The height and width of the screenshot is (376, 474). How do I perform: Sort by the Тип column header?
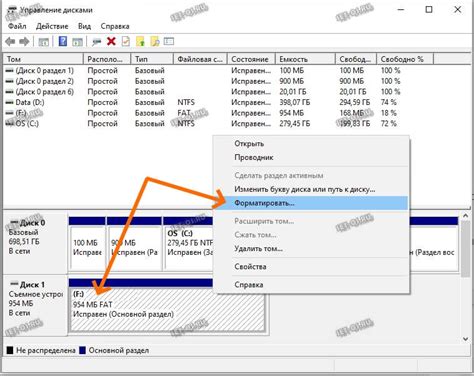(152, 59)
